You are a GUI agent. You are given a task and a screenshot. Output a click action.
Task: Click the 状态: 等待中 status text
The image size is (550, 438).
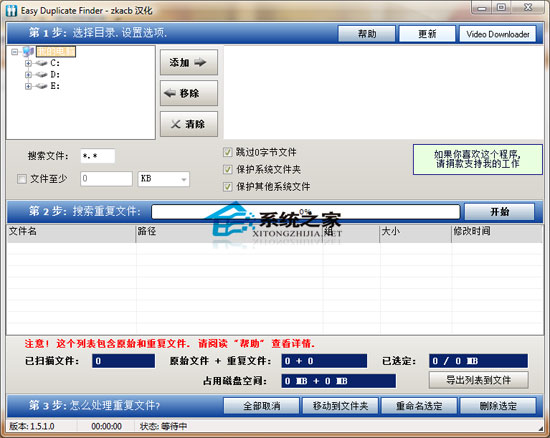[163, 426]
